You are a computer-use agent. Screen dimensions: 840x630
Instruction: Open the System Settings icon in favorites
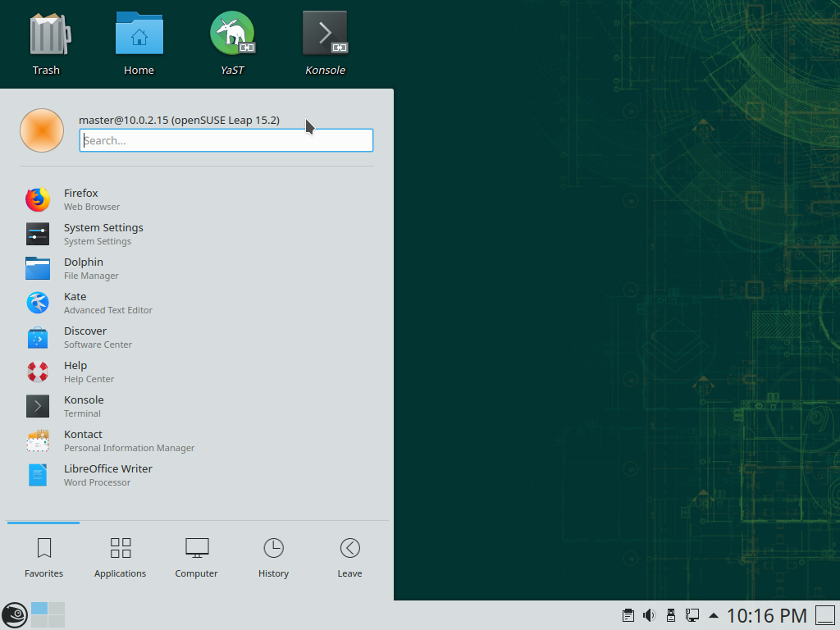coord(38,234)
